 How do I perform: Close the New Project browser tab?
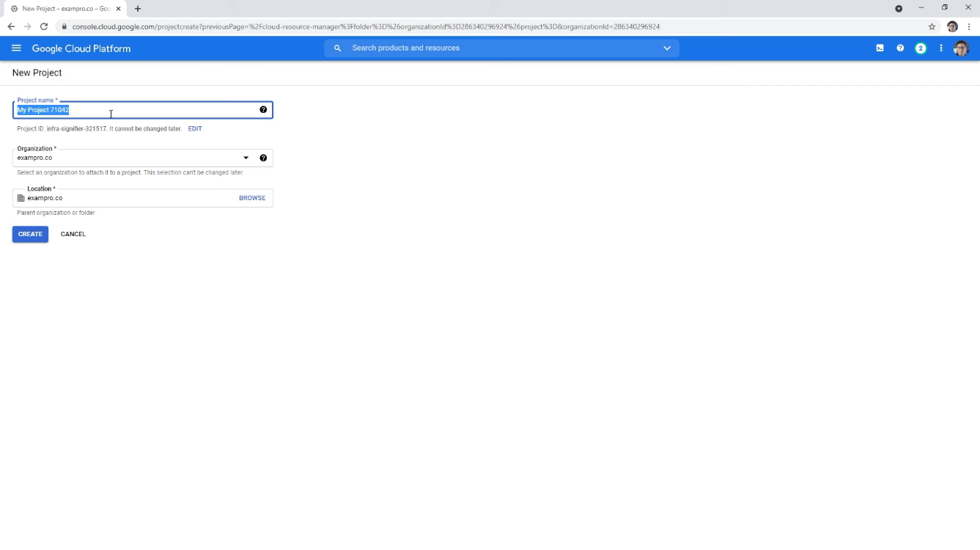point(119,9)
